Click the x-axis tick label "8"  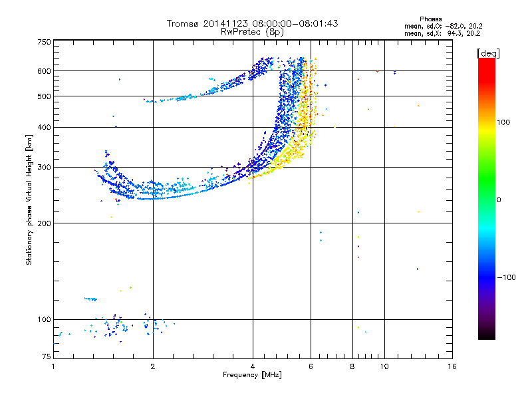[352, 366]
